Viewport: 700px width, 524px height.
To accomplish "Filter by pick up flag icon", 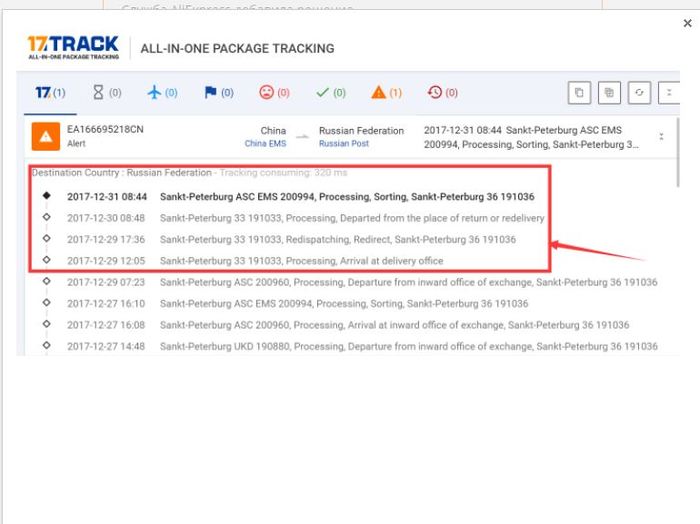I will point(218,93).
